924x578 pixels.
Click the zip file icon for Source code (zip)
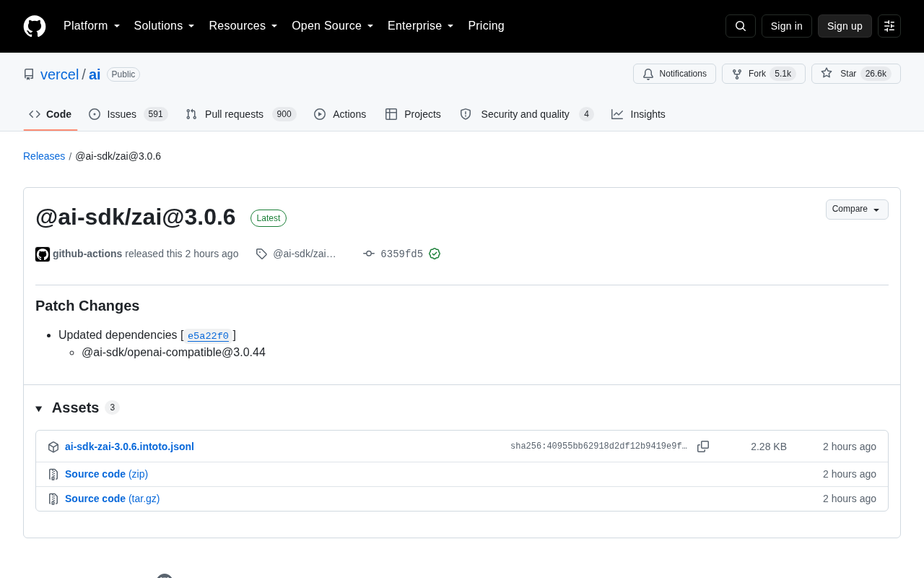(53, 475)
